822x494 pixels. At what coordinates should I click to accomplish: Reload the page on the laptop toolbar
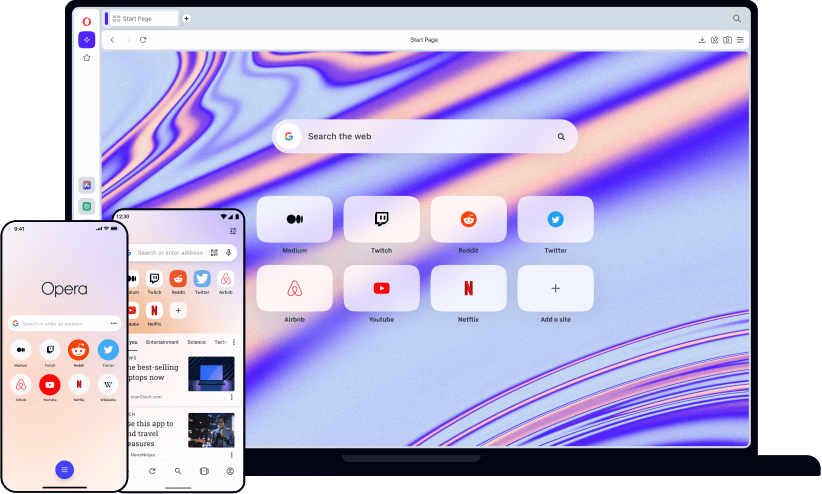click(143, 40)
